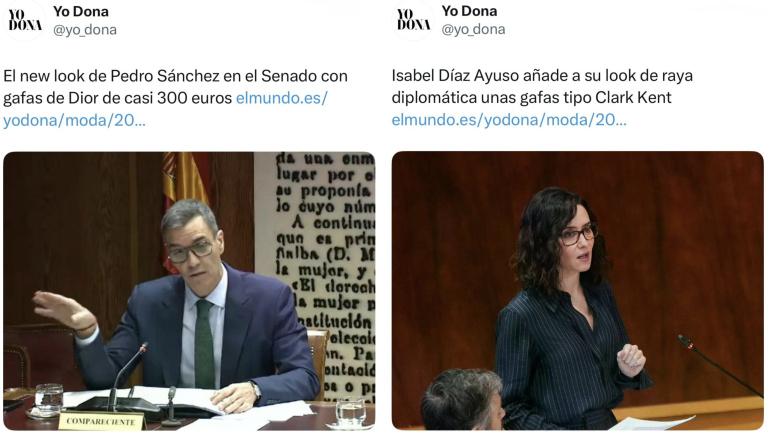Click the COMPARECIENTE nameplate in left photo
This screenshot has height=432, width=768.
click(x=101, y=421)
